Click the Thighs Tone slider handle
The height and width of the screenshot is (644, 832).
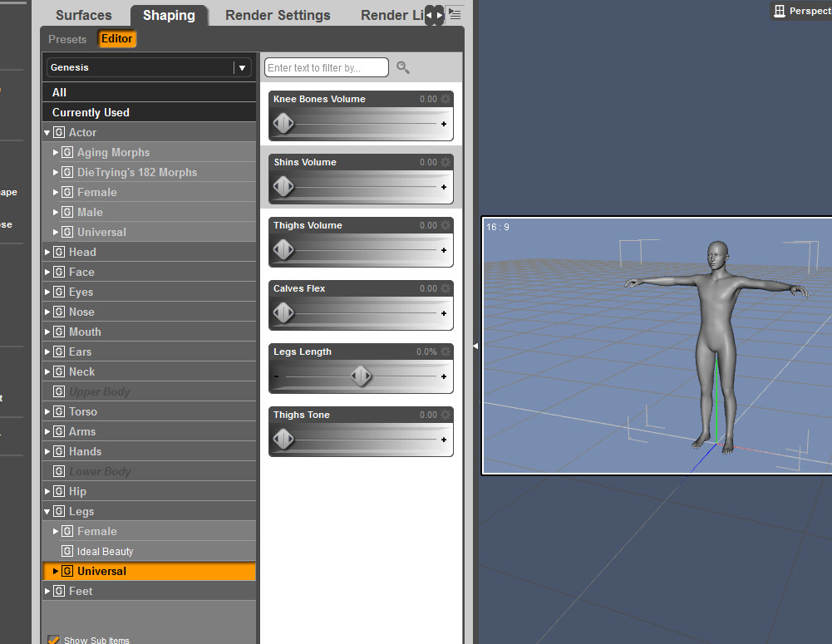tap(283, 440)
